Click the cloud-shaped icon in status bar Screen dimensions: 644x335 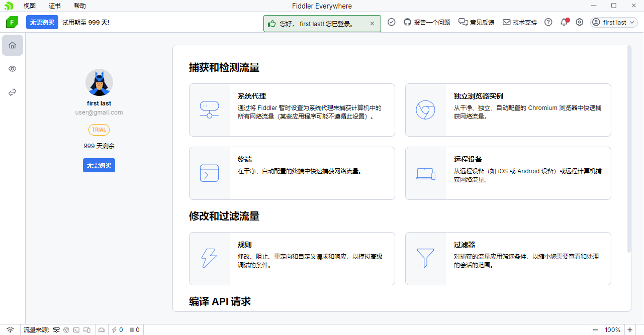(102, 330)
